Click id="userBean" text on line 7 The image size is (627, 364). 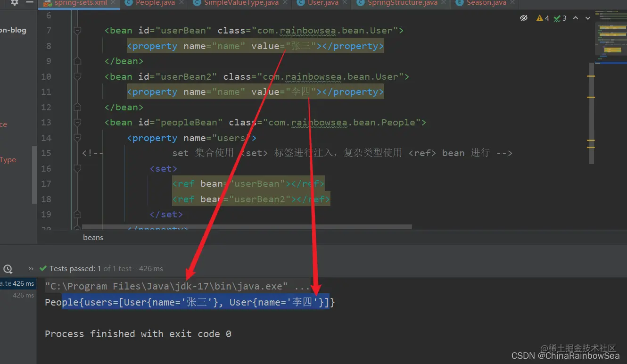pos(175,31)
